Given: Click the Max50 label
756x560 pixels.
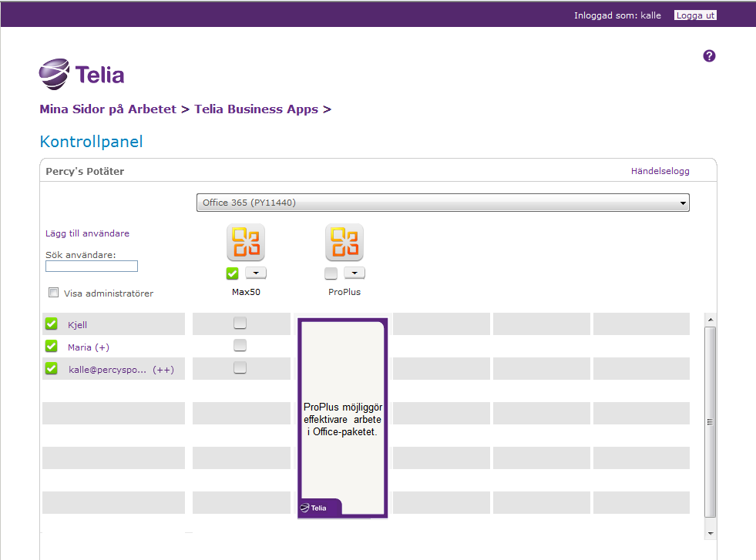Looking at the screenshot, I should pos(246,292).
